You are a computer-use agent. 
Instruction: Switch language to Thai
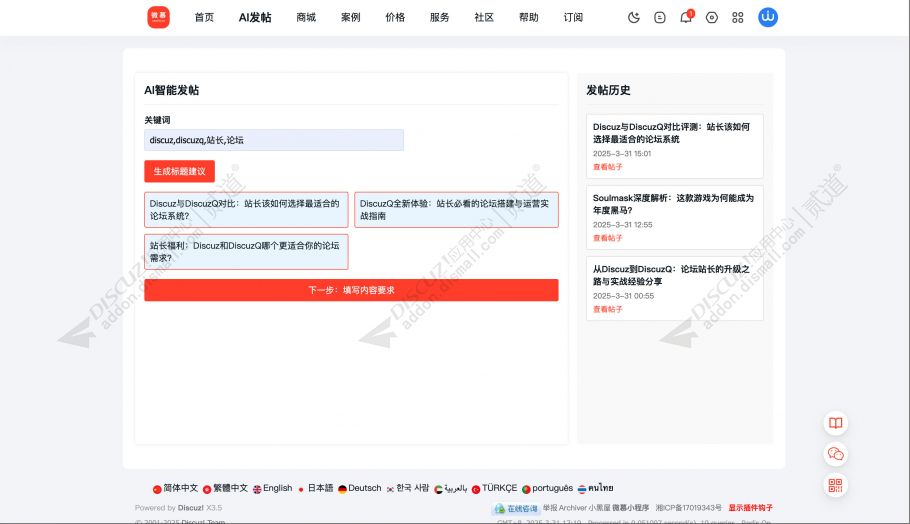point(595,488)
